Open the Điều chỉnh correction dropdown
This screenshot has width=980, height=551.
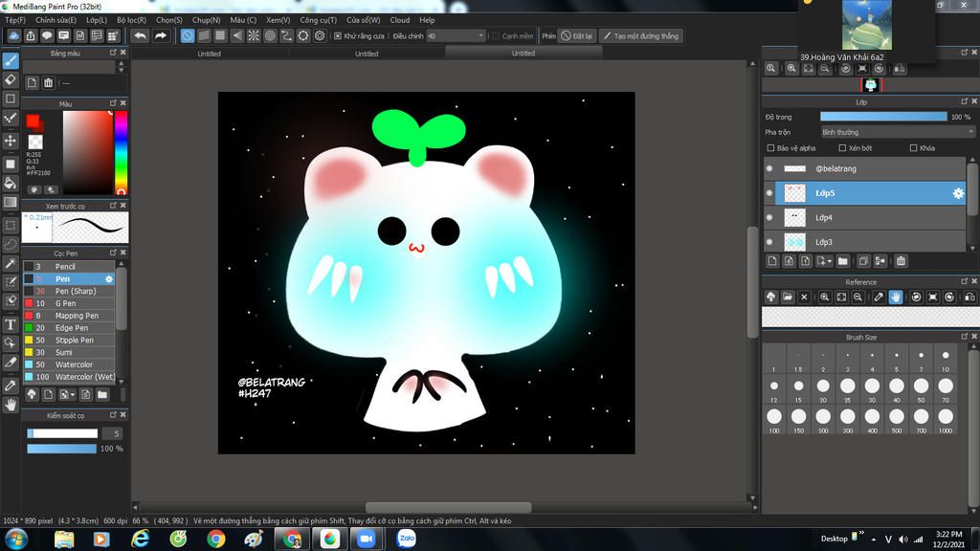click(x=456, y=36)
